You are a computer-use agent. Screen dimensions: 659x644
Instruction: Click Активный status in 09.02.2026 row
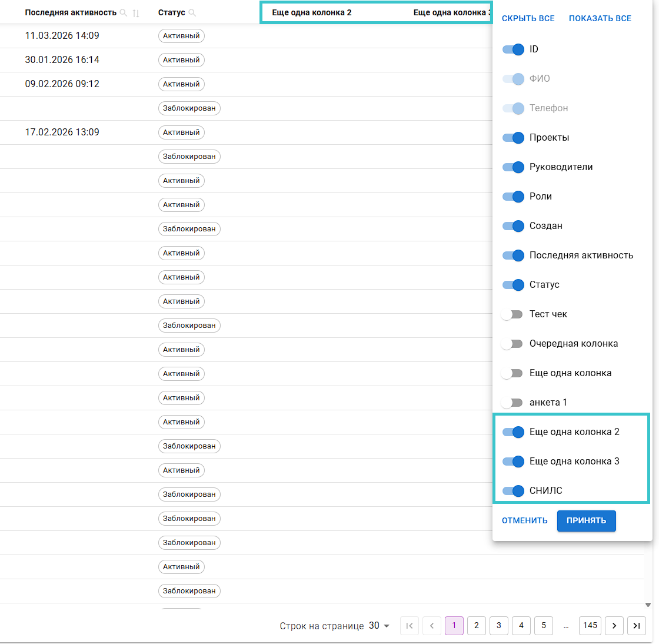(181, 84)
